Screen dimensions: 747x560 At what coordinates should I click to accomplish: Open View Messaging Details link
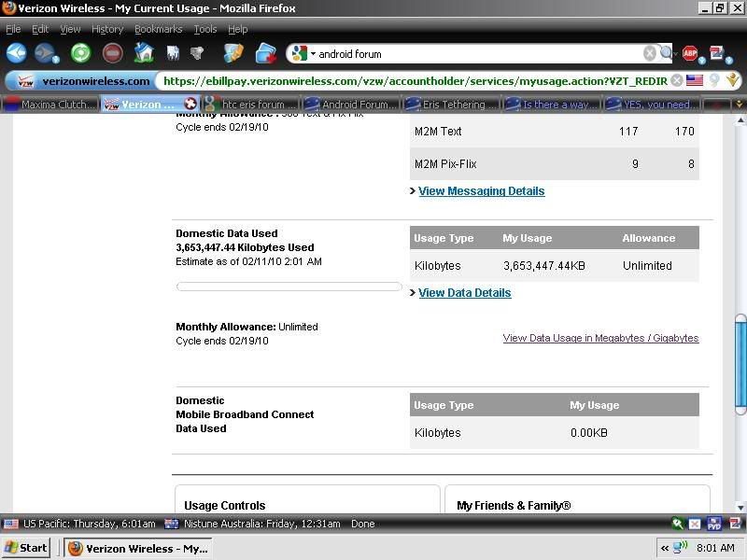point(481,191)
